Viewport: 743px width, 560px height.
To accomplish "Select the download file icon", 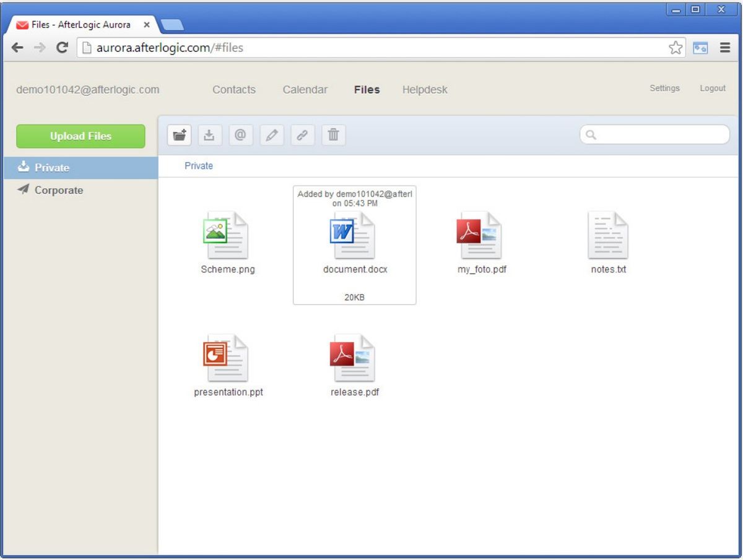I will pyautogui.click(x=209, y=135).
